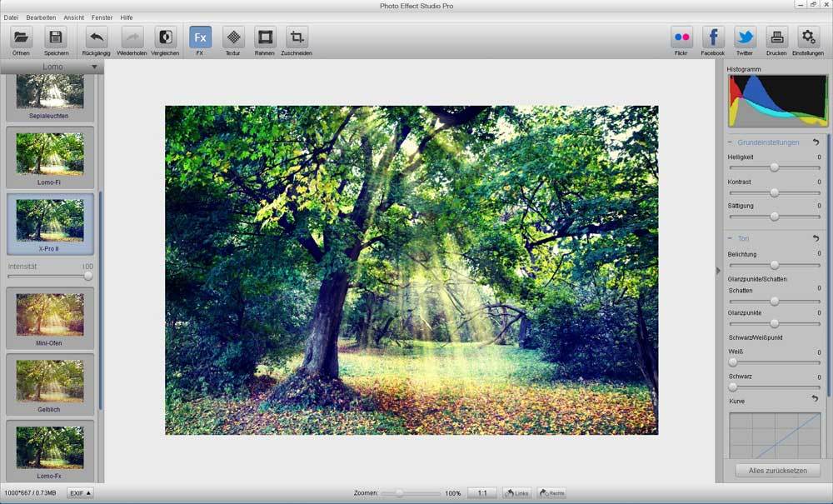Select the FX effects tool
The width and height of the screenshot is (833, 504).
point(200,37)
